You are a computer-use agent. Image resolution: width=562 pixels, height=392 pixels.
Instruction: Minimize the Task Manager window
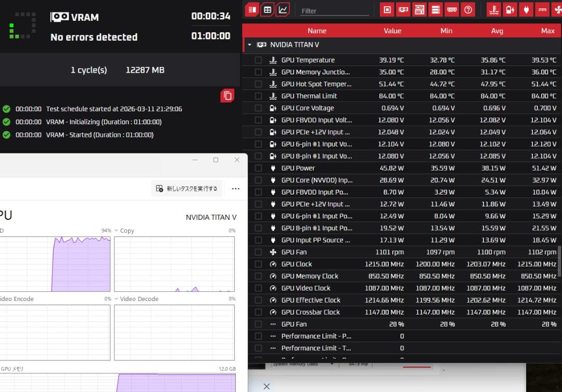pos(195,160)
